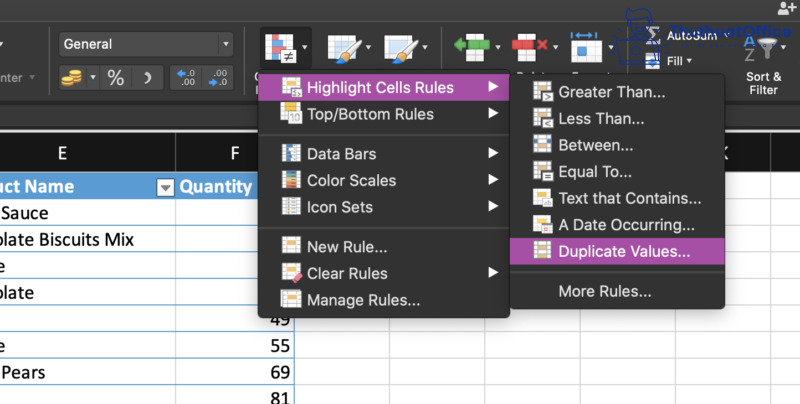Viewport: 800px width, 404px height.
Task: Select Less Than... rule
Action: [x=617, y=118]
